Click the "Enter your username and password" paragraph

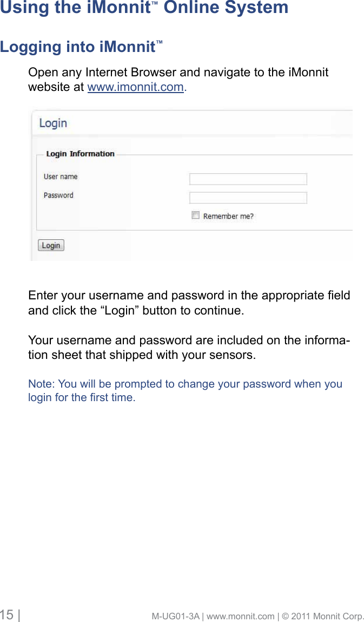[x=189, y=303]
